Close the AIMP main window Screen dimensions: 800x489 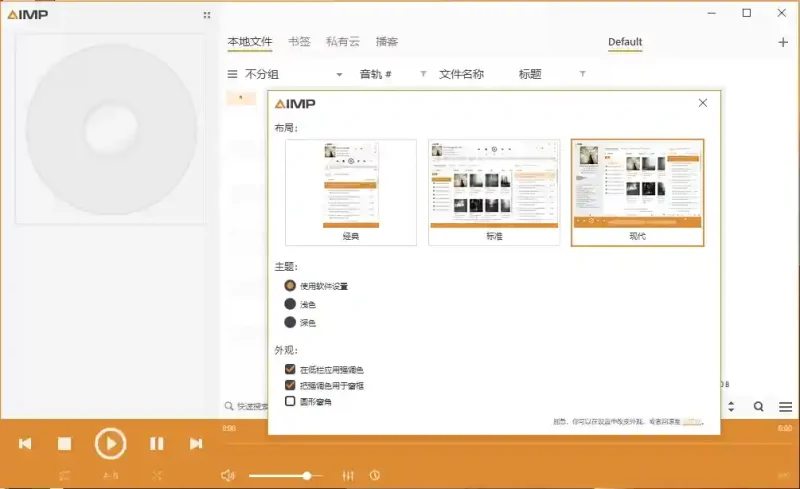[x=781, y=13]
